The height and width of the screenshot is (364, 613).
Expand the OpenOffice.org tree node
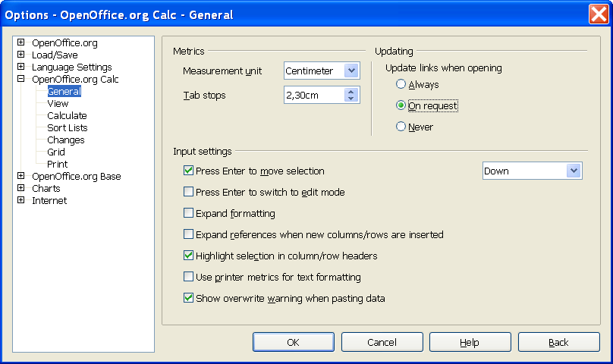click(x=21, y=42)
